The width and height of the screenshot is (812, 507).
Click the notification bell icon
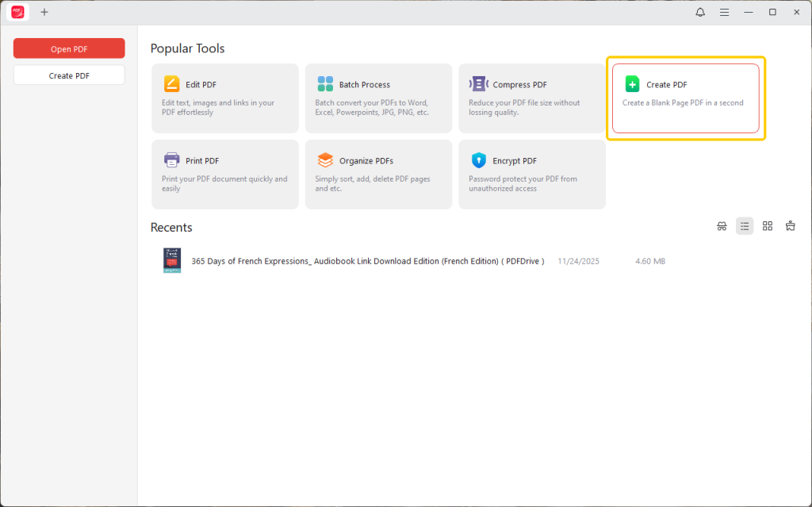(700, 12)
